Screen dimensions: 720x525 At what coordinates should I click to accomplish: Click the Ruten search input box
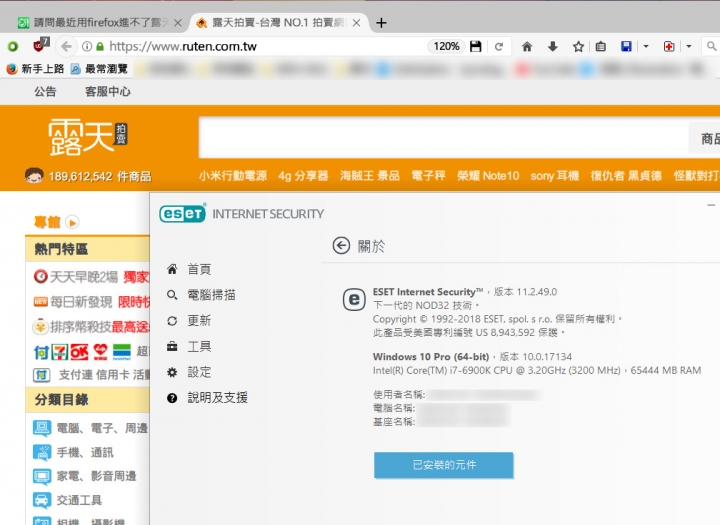point(444,137)
